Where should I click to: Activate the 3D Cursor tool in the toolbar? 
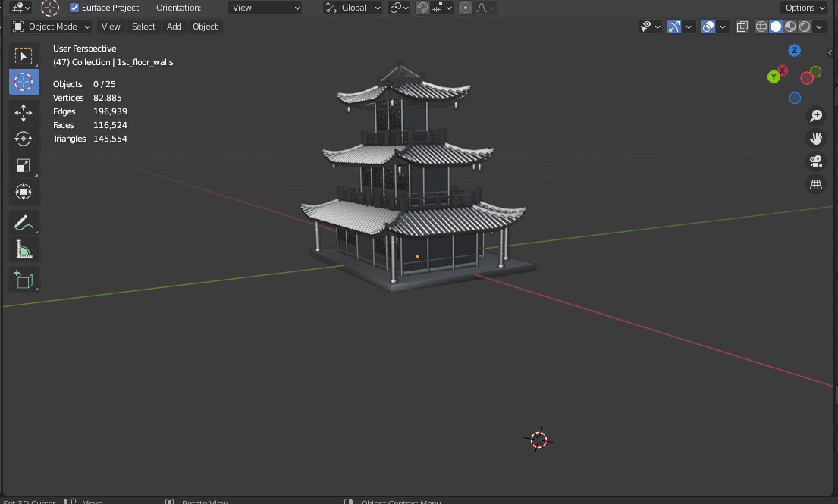pos(24,82)
